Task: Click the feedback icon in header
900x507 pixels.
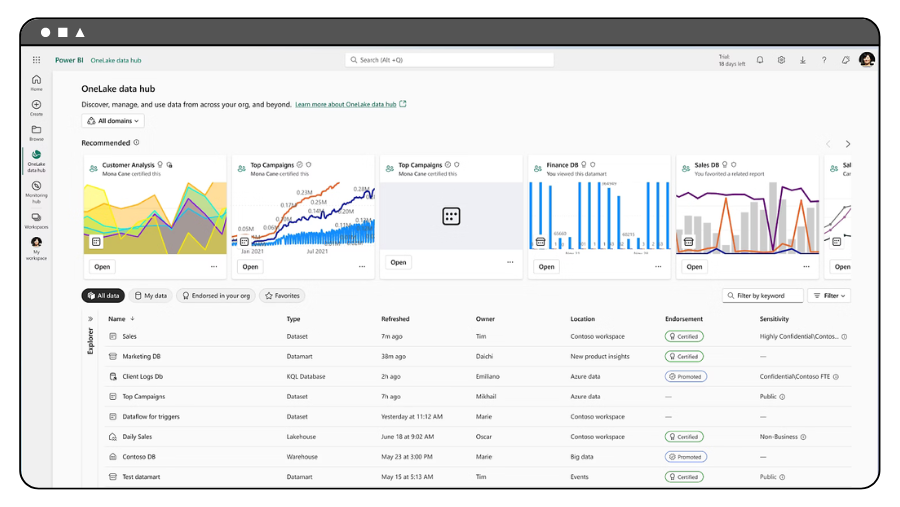Action: coord(845,60)
